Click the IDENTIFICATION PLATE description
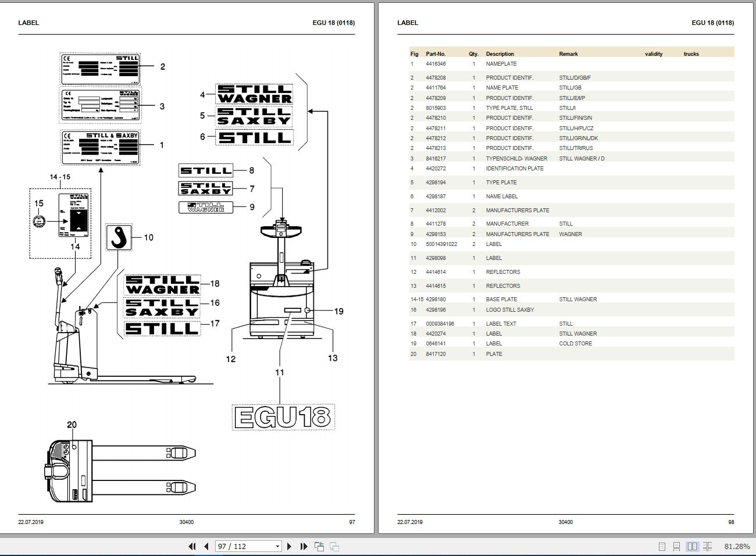This screenshot has width=756, height=556. 515,169
